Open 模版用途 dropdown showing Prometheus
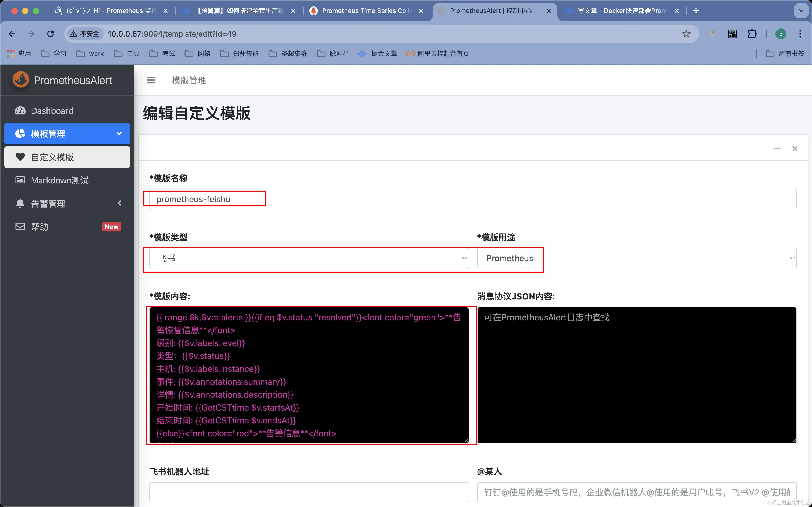This screenshot has height=507, width=812. click(x=636, y=258)
